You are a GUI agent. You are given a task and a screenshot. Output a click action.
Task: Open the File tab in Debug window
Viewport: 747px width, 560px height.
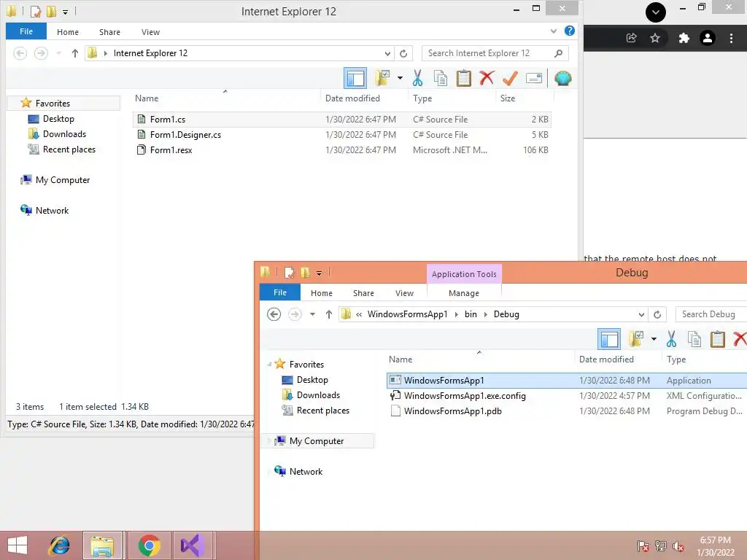click(280, 292)
